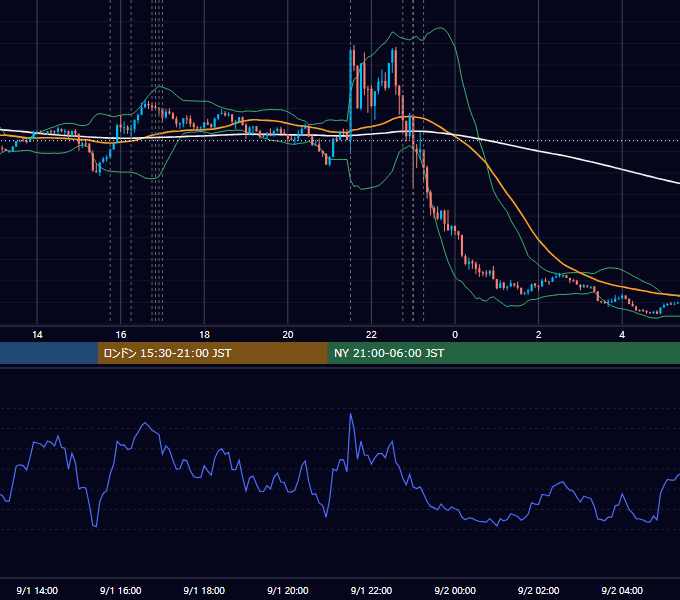Click hour label 2 on price chart axis
Image resolution: width=680 pixels, height=600 pixels.
[x=539, y=335]
